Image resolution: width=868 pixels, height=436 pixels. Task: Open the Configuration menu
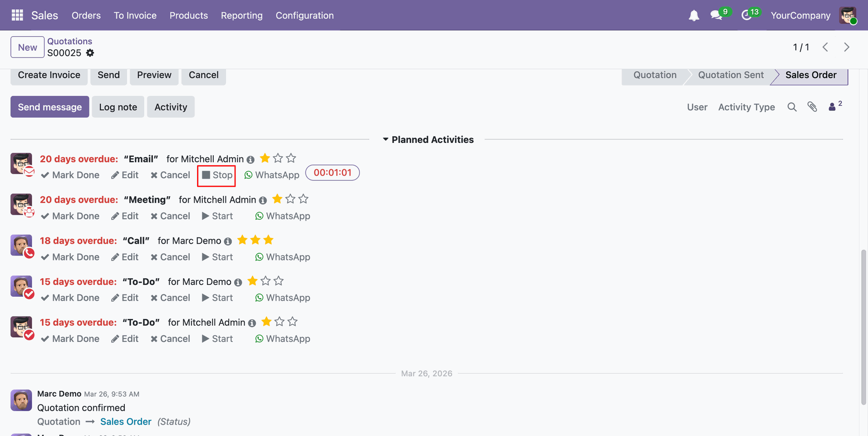304,16
